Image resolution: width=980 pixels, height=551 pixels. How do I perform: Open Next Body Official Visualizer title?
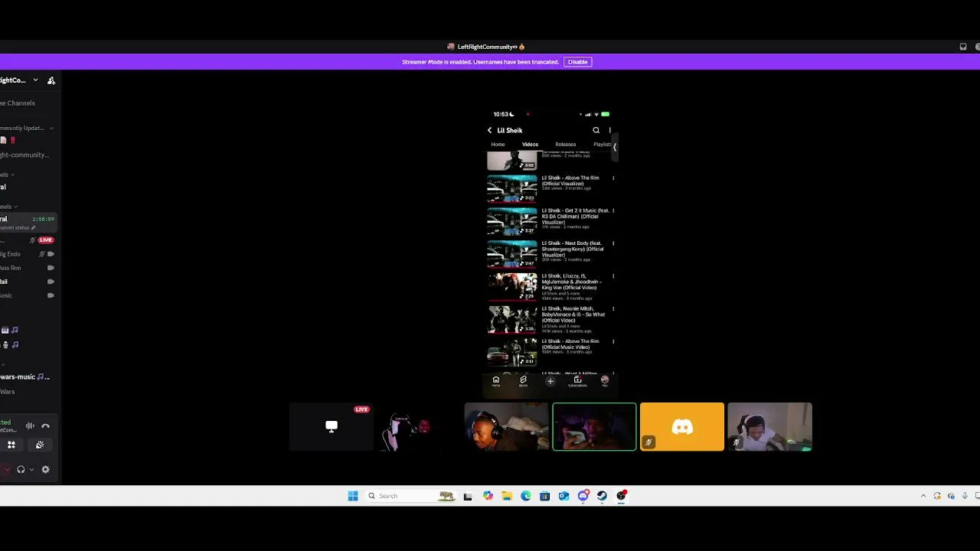click(573, 249)
